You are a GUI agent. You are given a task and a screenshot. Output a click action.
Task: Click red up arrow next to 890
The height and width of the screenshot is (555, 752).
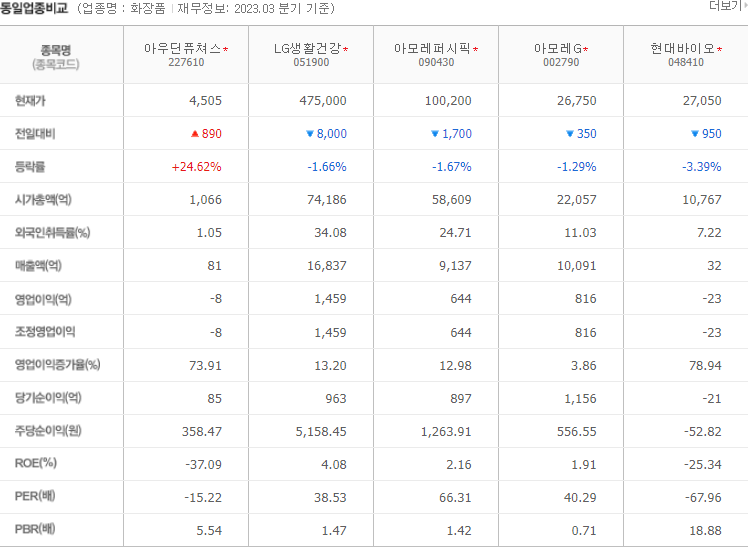(x=195, y=134)
